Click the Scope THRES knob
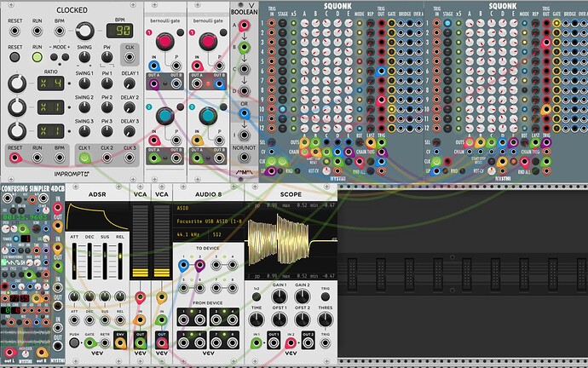 point(326,319)
